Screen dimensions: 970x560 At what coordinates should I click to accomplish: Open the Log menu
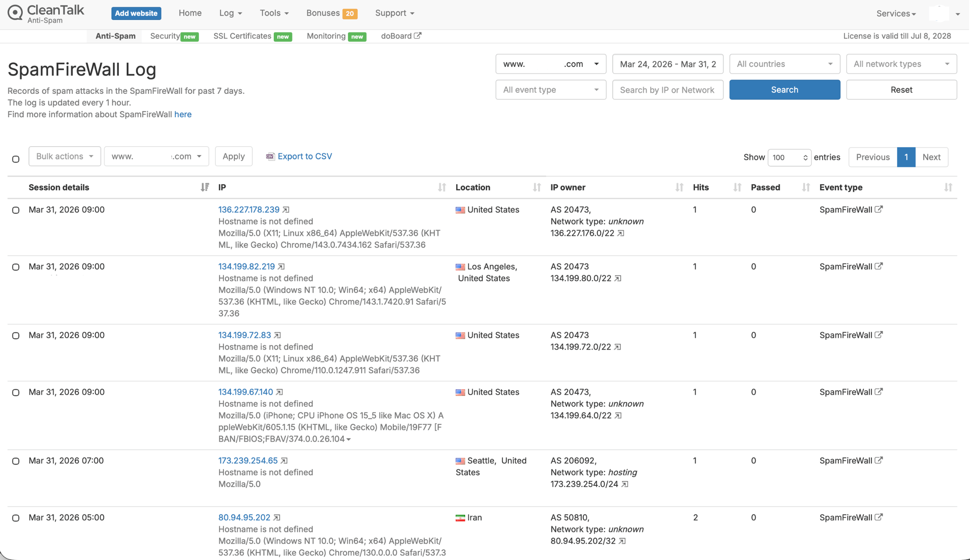tap(230, 13)
